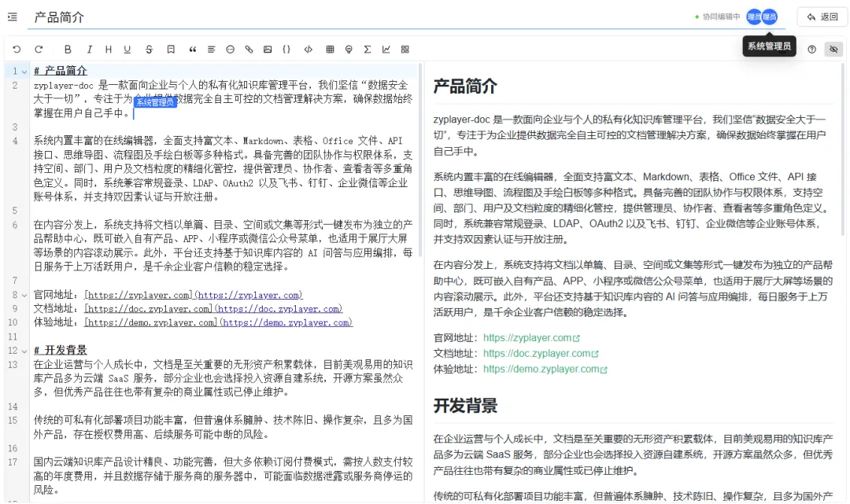
Task: Collapse the fold arrow on line 12
Action: [x=24, y=351]
